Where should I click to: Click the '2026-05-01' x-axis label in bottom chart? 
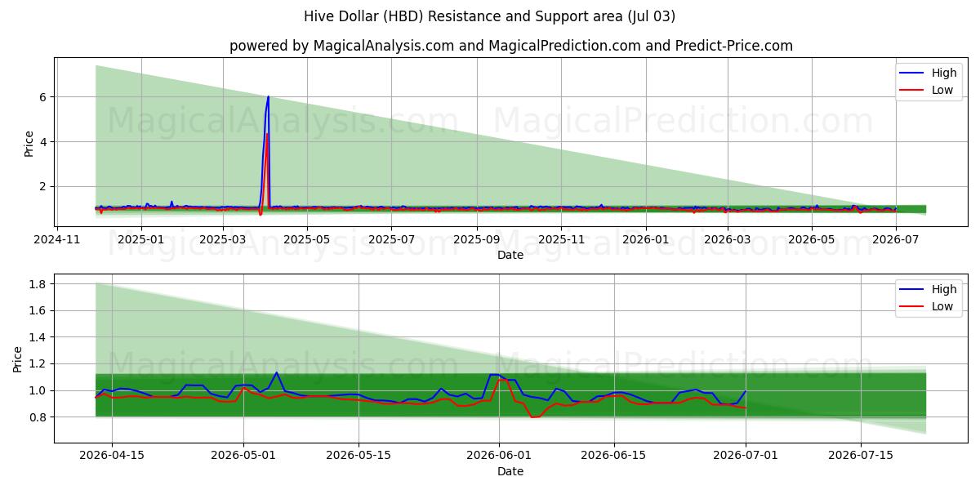[x=244, y=456]
